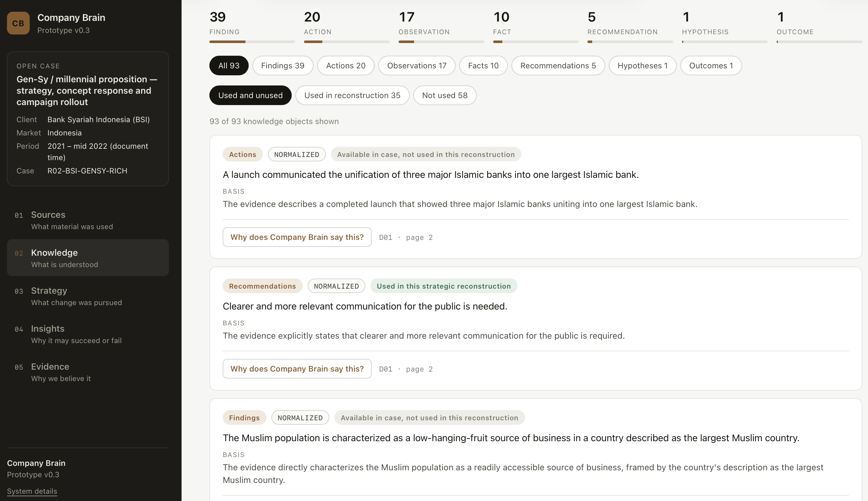Select the Knowledge sidebar item
The width and height of the screenshot is (868, 501).
(x=88, y=258)
